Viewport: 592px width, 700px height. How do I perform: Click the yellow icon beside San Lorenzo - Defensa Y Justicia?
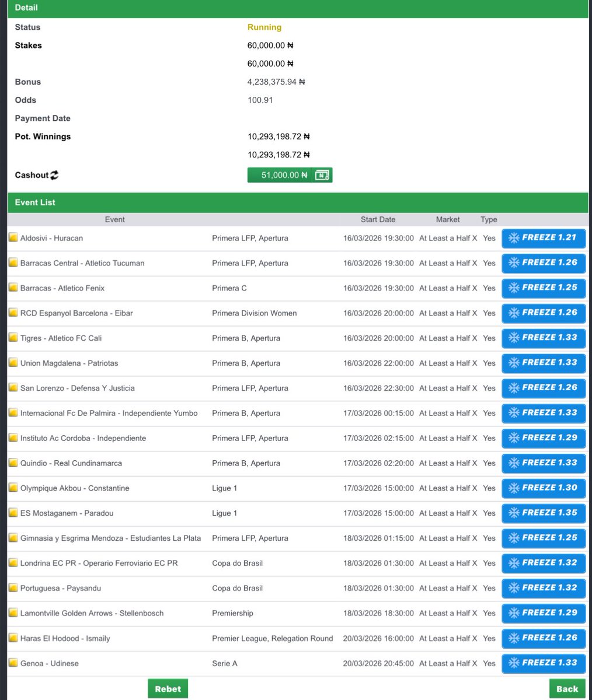13,388
